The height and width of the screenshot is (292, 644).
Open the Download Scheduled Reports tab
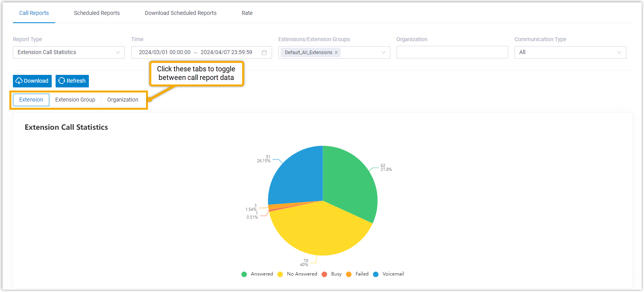pos(180,13)
